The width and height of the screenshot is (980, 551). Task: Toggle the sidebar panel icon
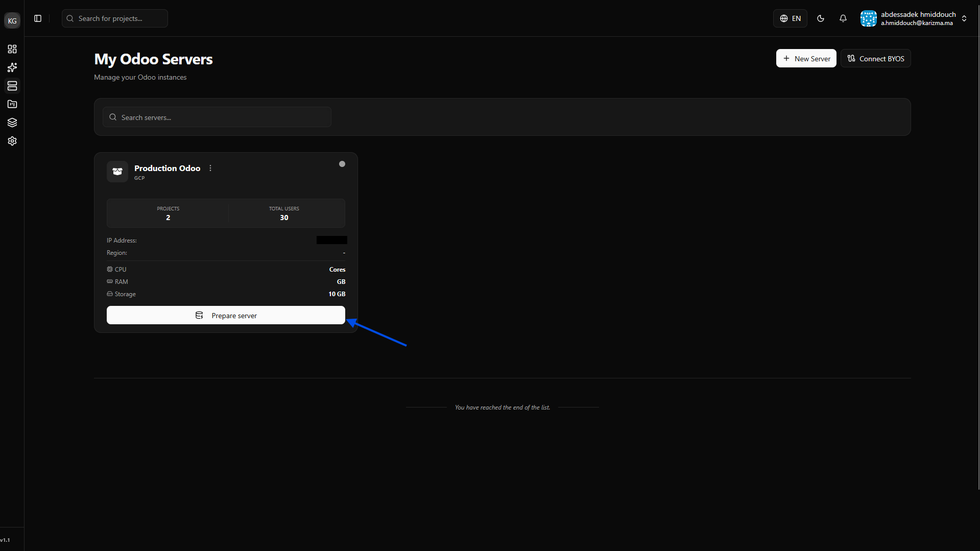point(38,18)
